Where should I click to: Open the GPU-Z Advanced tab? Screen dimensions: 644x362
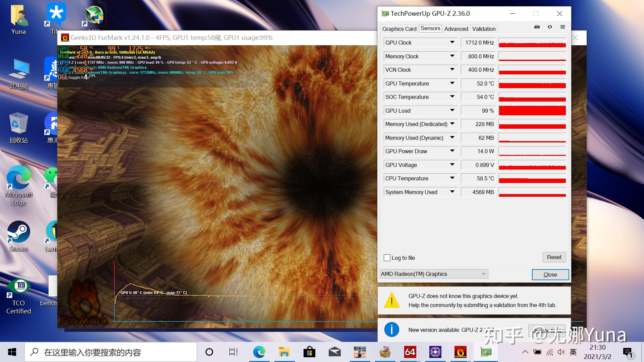(455, 28)
